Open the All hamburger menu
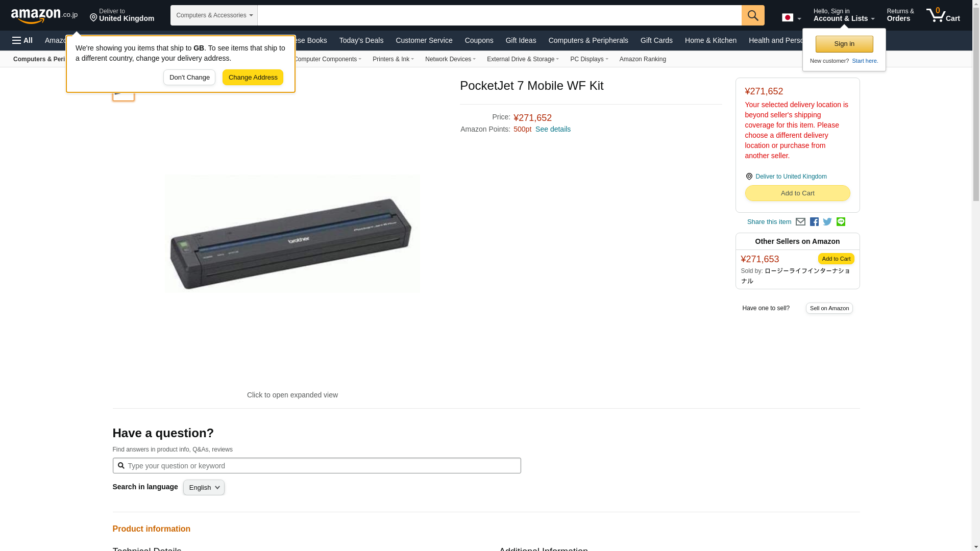 tap(22, 40)
